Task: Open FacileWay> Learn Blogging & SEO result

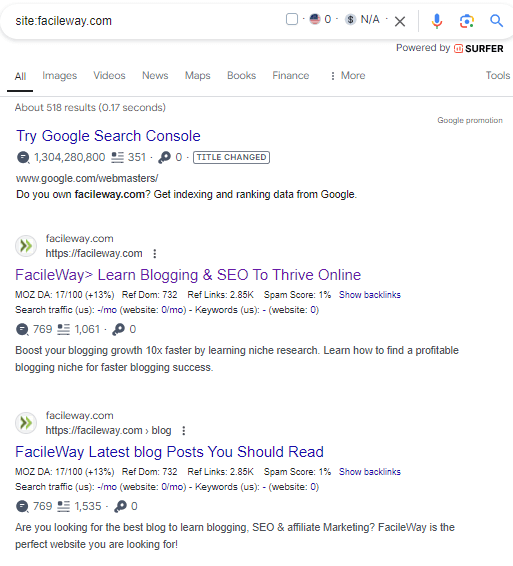Action: tap(188, 275)
